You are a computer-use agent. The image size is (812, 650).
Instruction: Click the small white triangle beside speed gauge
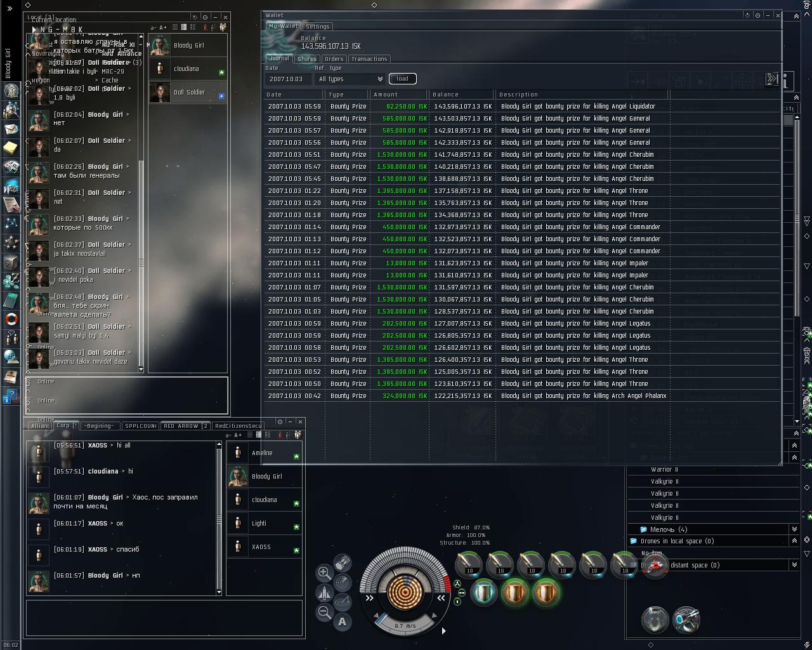coord(443,630)
